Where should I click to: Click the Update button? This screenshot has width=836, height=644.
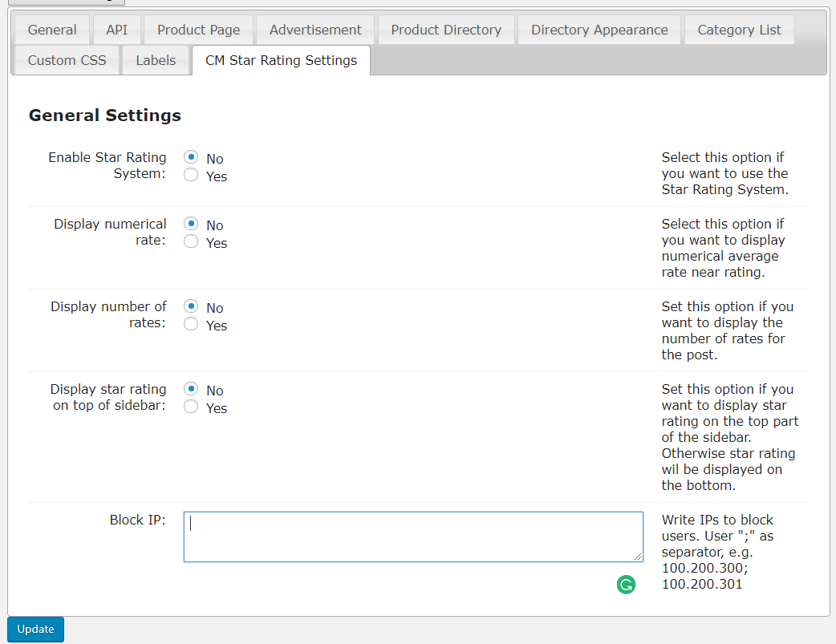[35, 630]
